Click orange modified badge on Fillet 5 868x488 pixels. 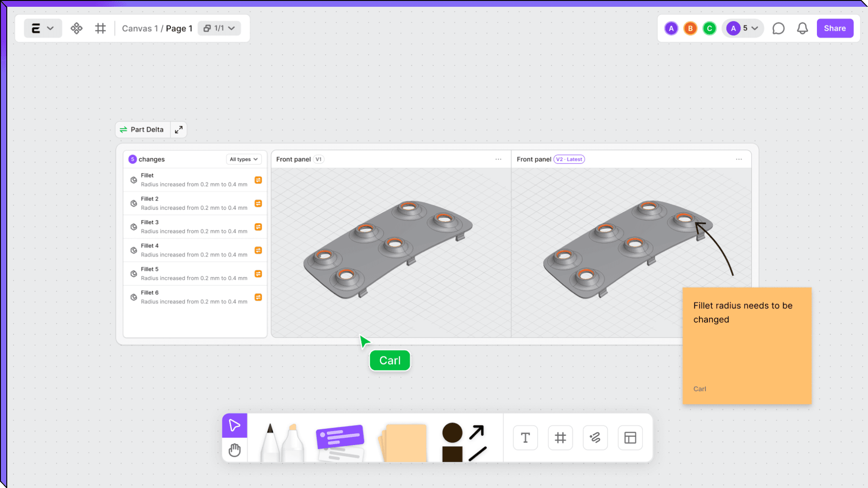click(258, 274)
